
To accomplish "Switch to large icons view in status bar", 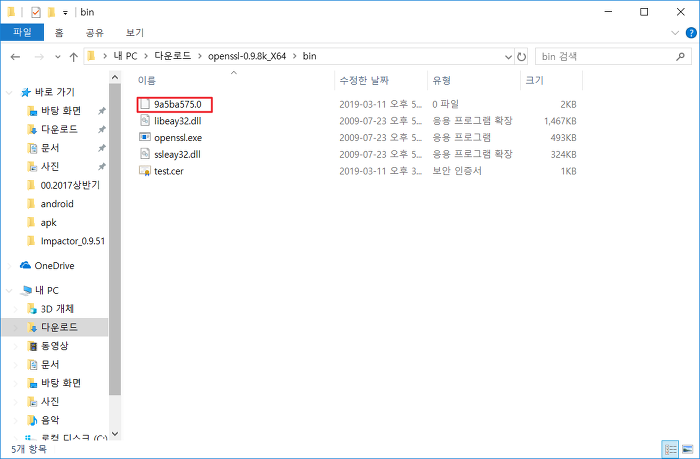I will pyautogui.click(x=688, y=449).
